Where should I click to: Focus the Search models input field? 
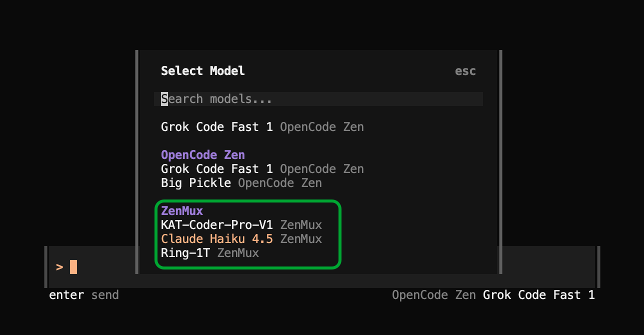320,99
